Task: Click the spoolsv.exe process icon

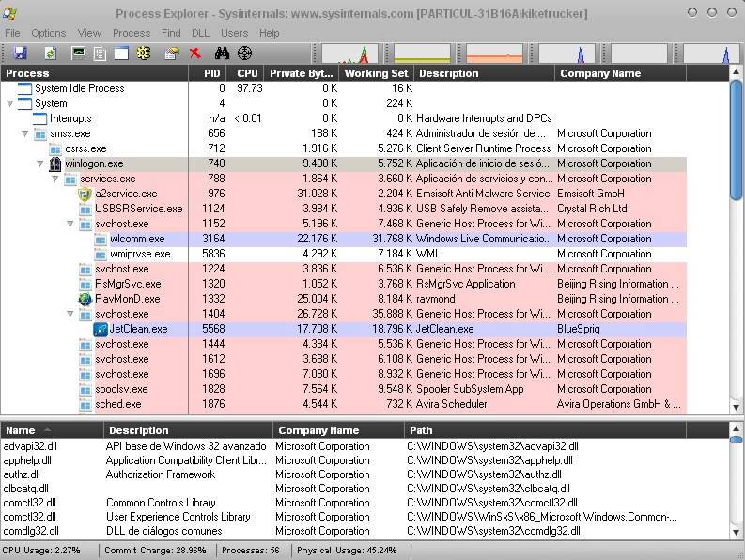Action: (85, 389)
